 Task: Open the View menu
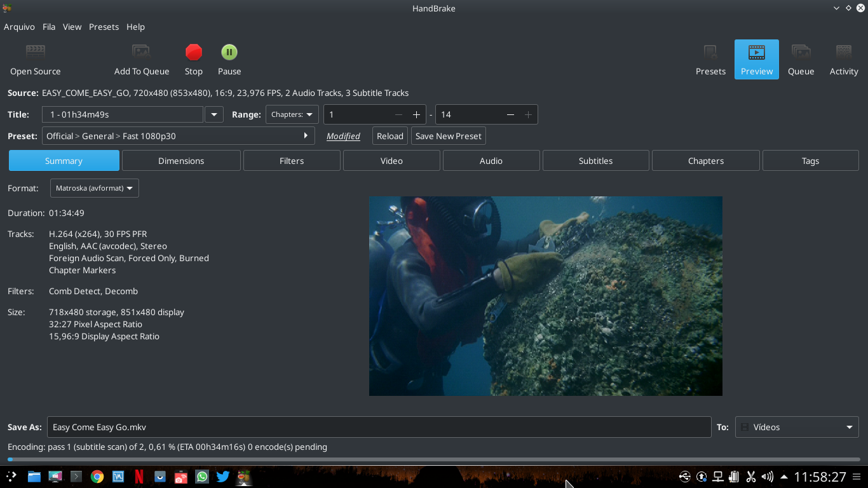pos(72,27)
